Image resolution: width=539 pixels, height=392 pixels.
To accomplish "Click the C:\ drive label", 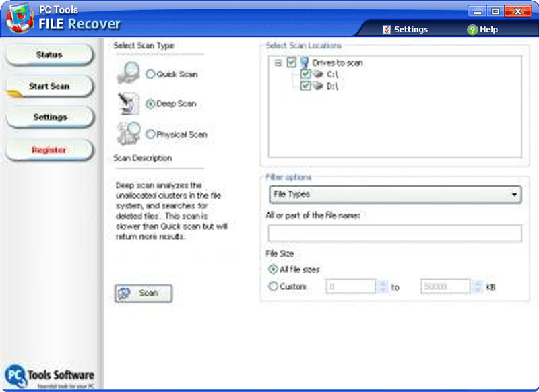I will point(332,74).
